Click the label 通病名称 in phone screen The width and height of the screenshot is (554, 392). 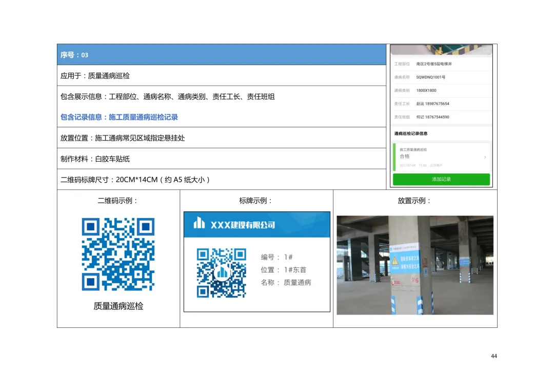(402, 77)
